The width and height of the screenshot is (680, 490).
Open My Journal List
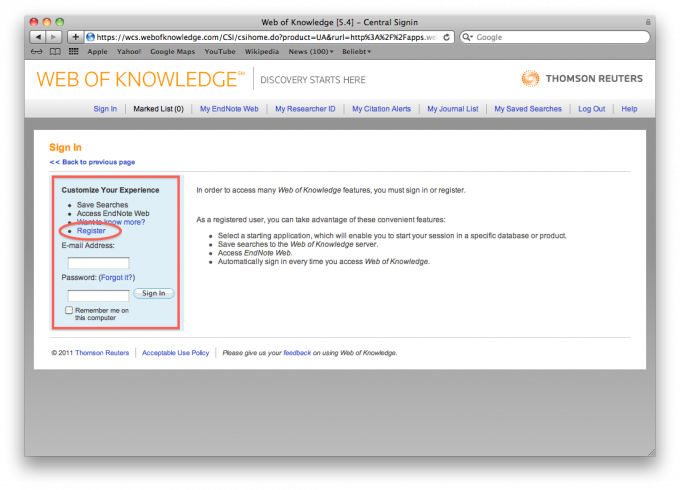453,109
